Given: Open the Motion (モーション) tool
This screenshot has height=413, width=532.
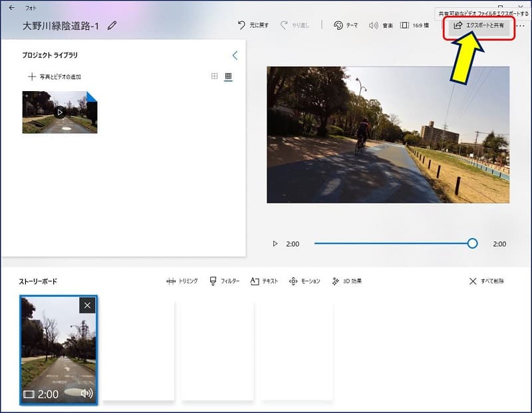Looking at the screenshot, I should pyautogui.click(x=305, y=281).
